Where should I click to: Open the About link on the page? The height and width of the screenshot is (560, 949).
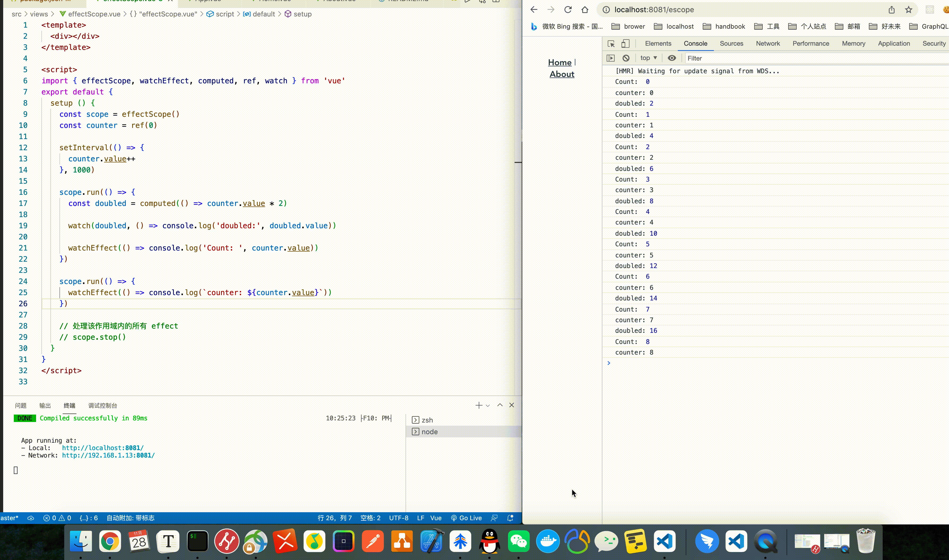pos(562,74)
